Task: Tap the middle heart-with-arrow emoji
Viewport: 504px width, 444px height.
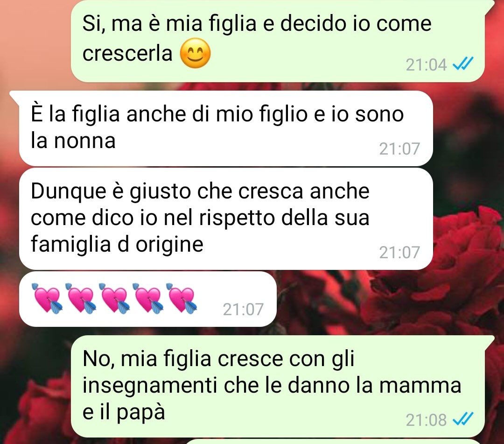Action: point(114,298)
